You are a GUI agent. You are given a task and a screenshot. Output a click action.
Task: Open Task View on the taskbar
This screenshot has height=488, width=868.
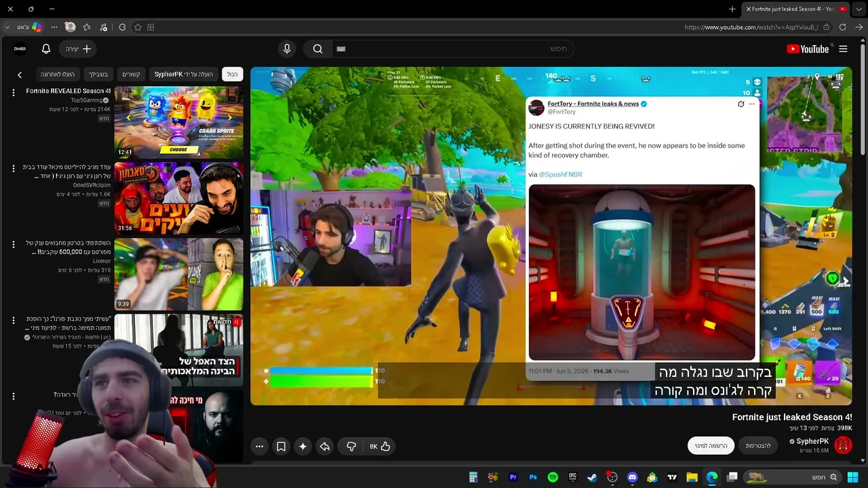[732, 477]
